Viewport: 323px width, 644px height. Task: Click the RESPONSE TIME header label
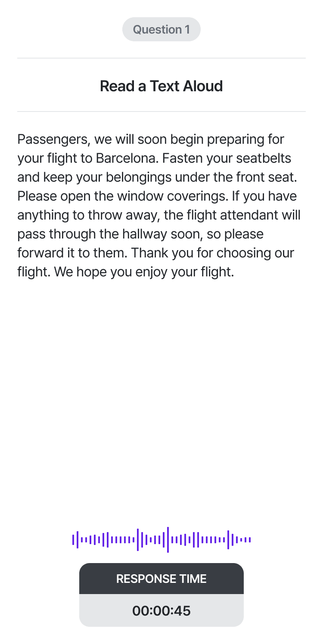coord(161,579)
